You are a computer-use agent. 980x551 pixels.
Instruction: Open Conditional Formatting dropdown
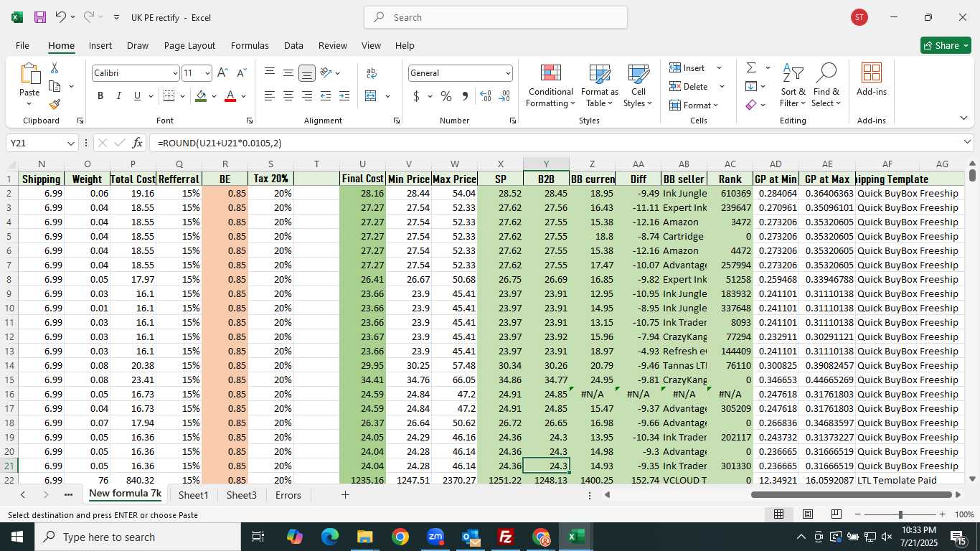pos(550,86)
